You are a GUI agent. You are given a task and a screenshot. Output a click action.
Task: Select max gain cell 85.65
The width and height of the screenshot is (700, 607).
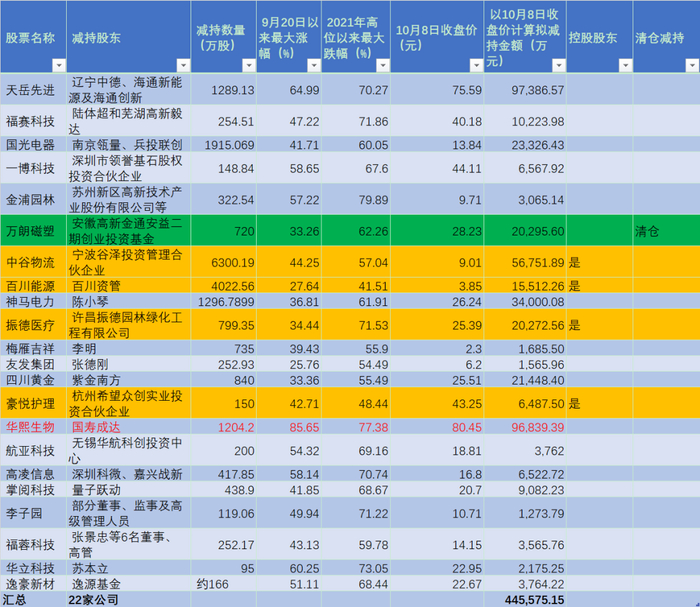[289, 427]
